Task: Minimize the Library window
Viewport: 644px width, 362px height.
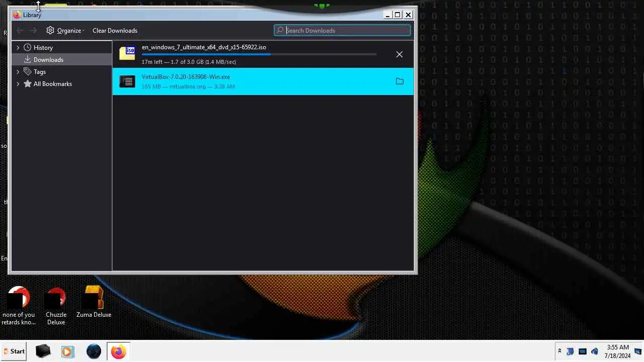Action: click(387, 15)
